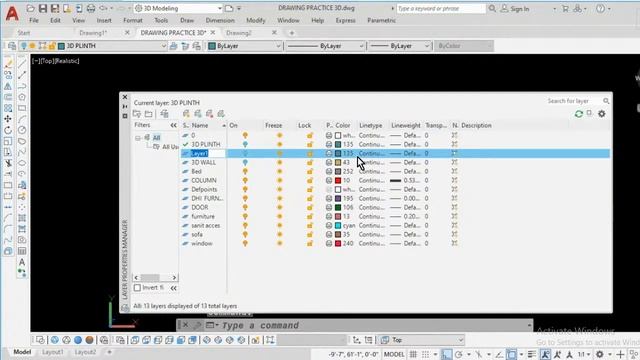Screen dimensions: 640x360
Task: Toggle the grid display icon in status bar
Action: (413, 354)
